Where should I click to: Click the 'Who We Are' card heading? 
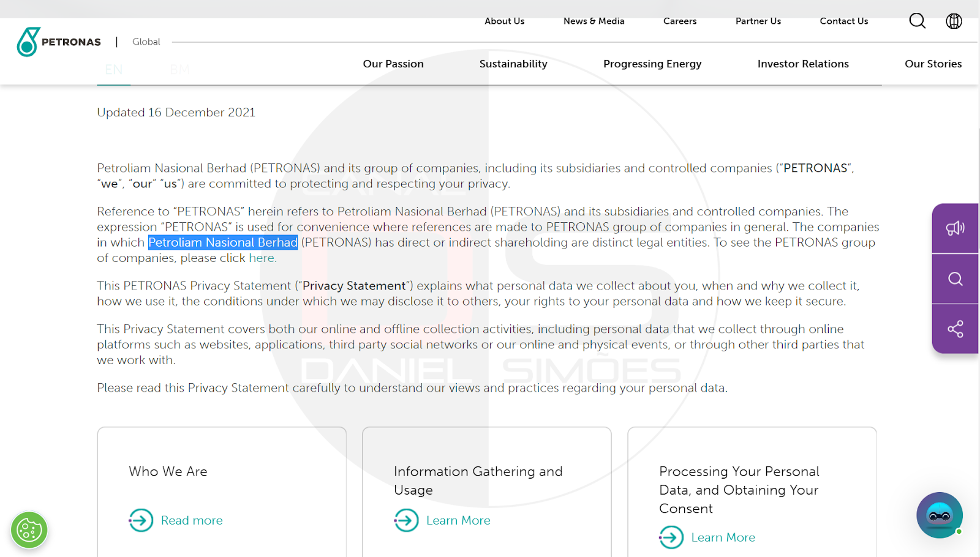pos(168,471)
